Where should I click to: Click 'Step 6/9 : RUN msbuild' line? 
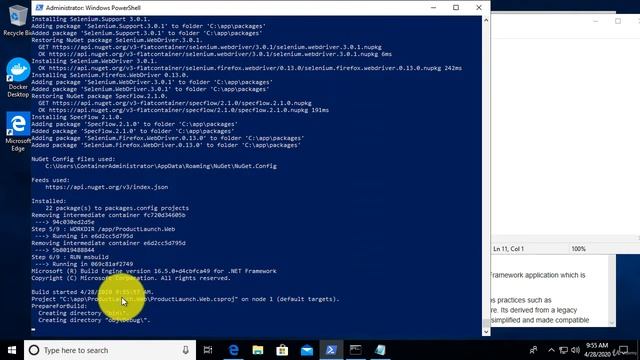tap(70, 257)
